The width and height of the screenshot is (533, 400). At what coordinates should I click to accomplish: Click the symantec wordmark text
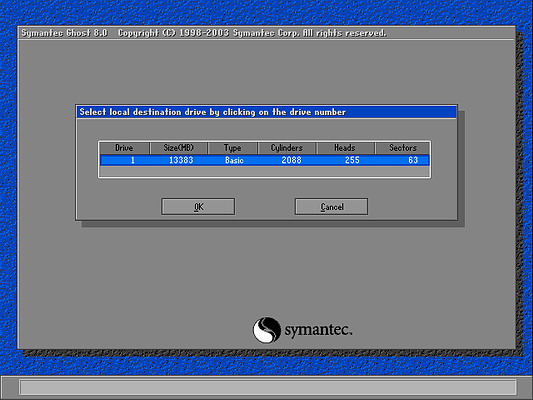click(x=318, y=330)
